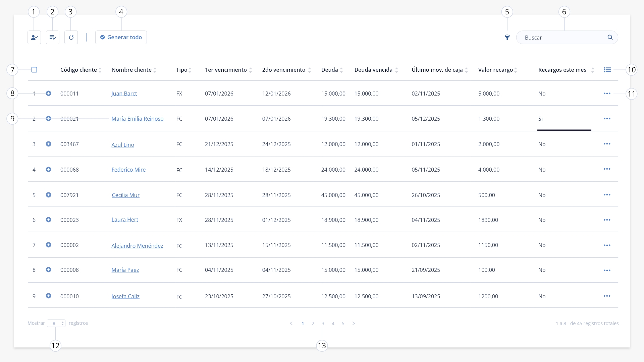Expand the row for client 003467
This screenshot has height=362, width=644.
coord(49,144)
